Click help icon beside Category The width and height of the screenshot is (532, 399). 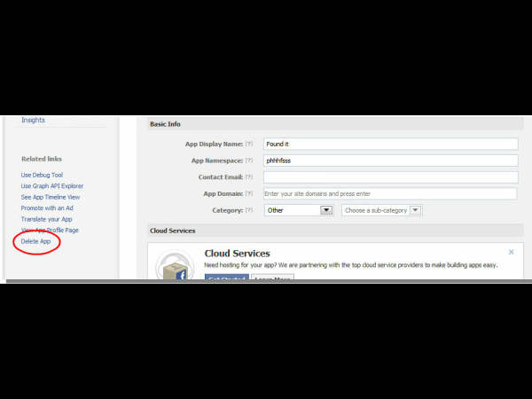click(249, 210)
